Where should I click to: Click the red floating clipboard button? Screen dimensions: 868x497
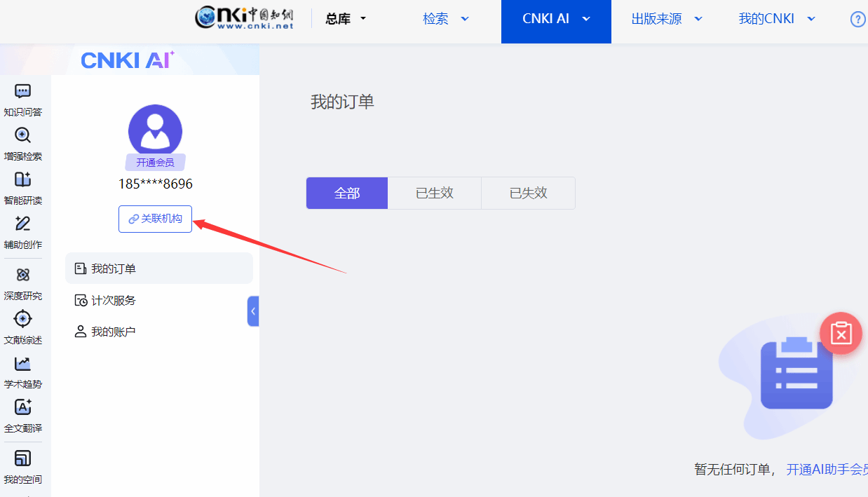[x=841, y=334]
